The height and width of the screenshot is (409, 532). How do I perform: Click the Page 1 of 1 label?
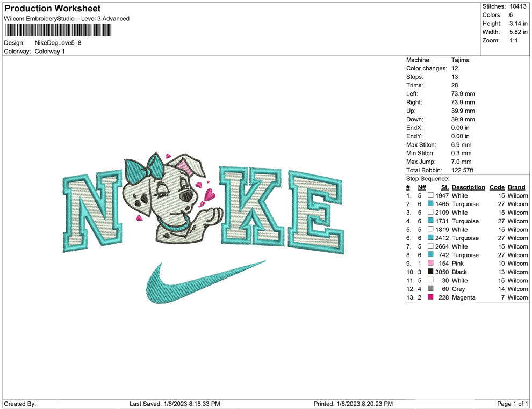[x=513, y=404]
